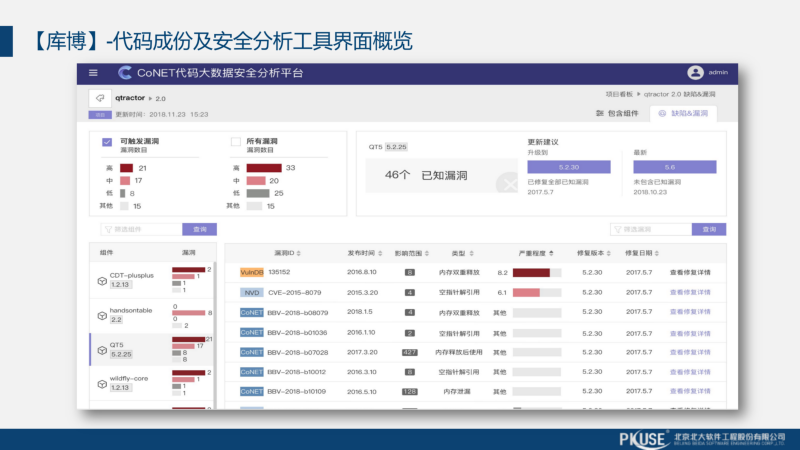Click vulnerability ID BBV-2018-b10012

296,372
